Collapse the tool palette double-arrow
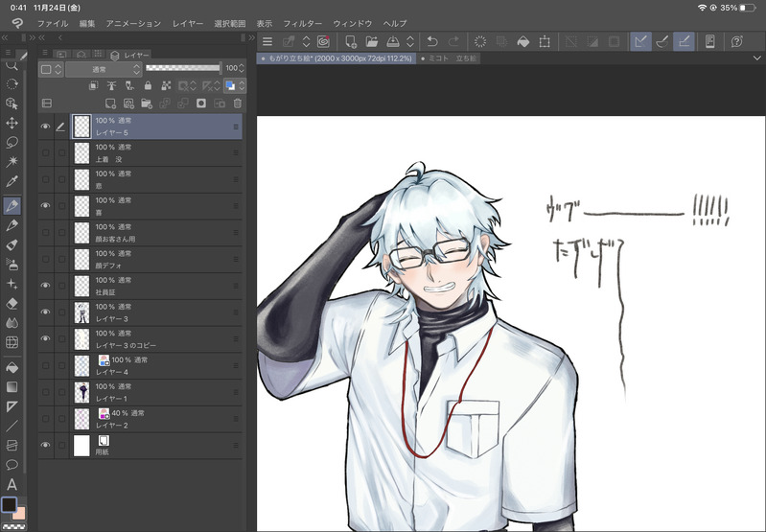 pyautogui.click(x=5, y=37)
